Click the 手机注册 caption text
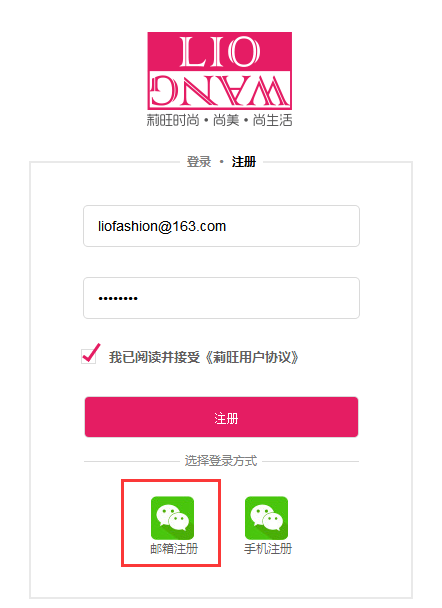 point(268,548)
